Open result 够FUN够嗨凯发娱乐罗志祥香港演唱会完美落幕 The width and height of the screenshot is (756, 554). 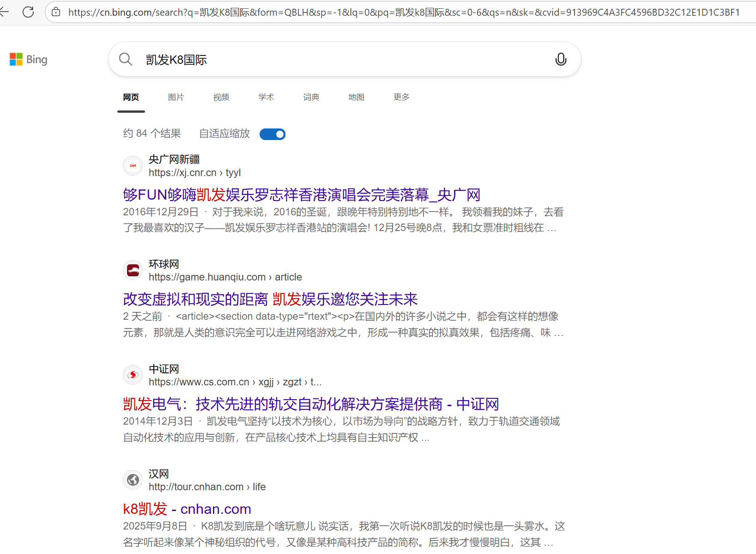(x=302, y=195)
